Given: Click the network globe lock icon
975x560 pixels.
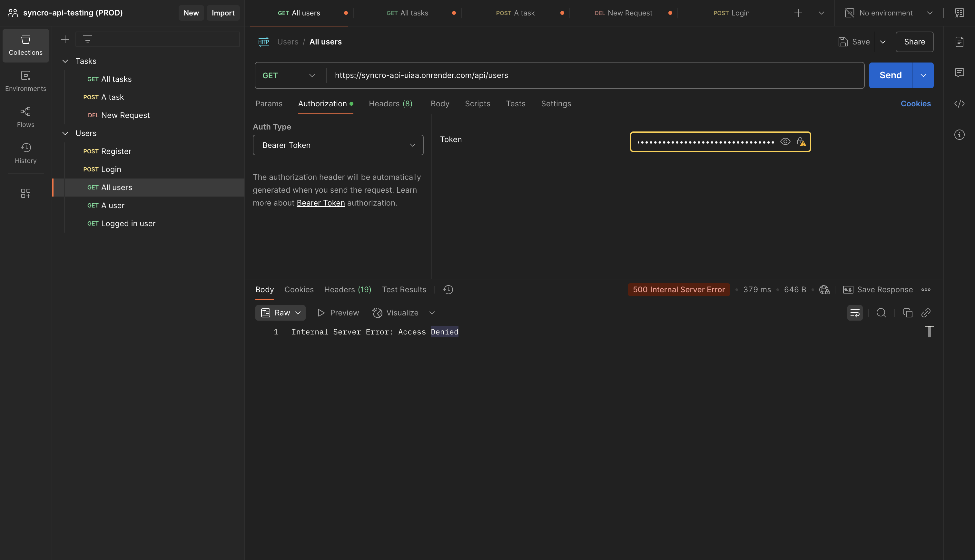Looking at the screenshot, I should click(824, 290).
